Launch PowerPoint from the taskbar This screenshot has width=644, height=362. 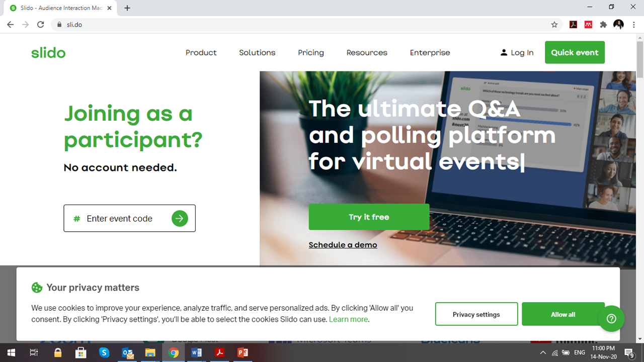coord(243,352)
